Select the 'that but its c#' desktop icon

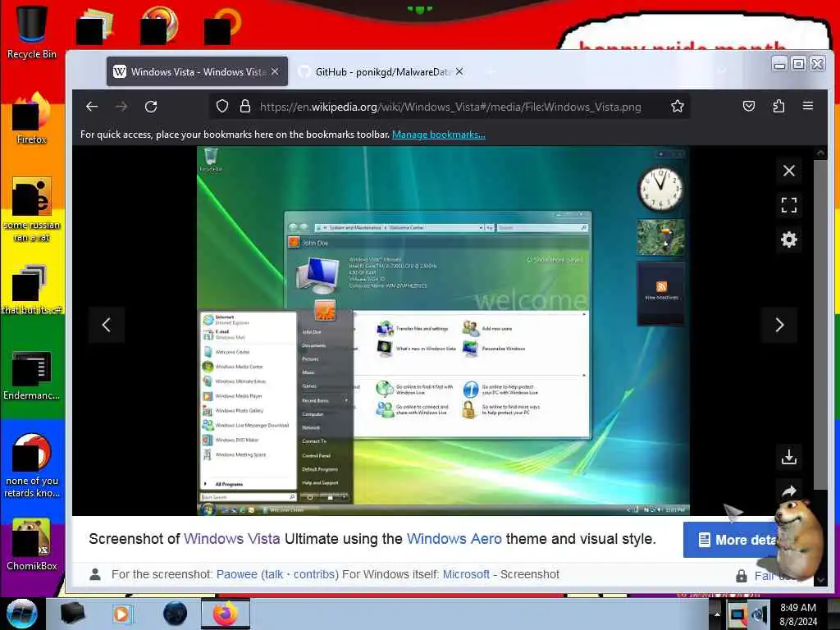click(31, 290)
